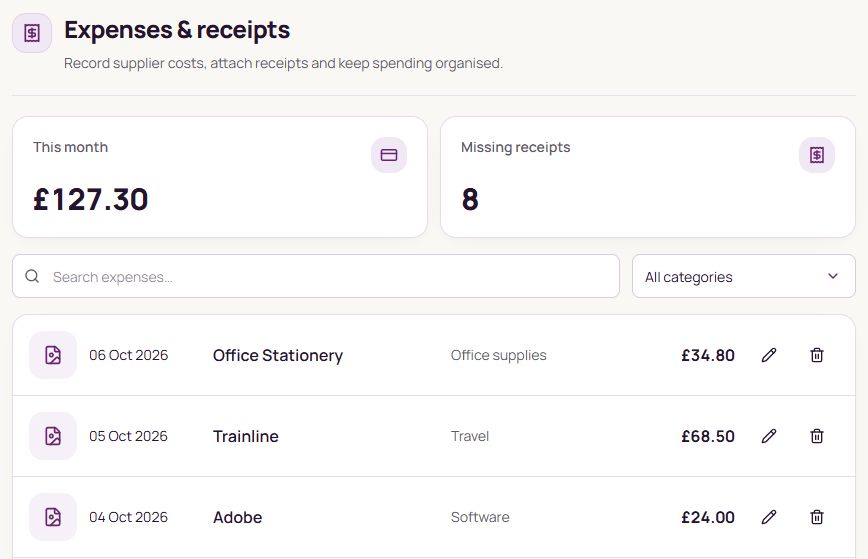Click the £68.50 amount
The image size is (868, 559).
708,436
